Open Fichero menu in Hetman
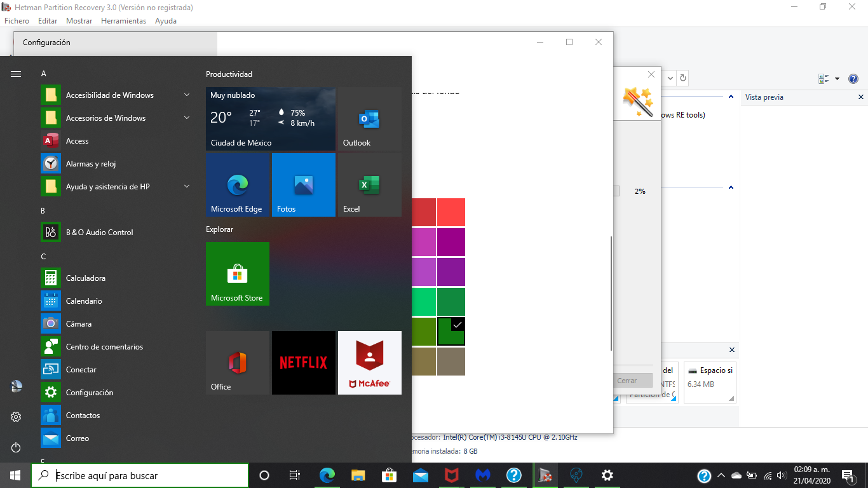 (x=17, y=21)
